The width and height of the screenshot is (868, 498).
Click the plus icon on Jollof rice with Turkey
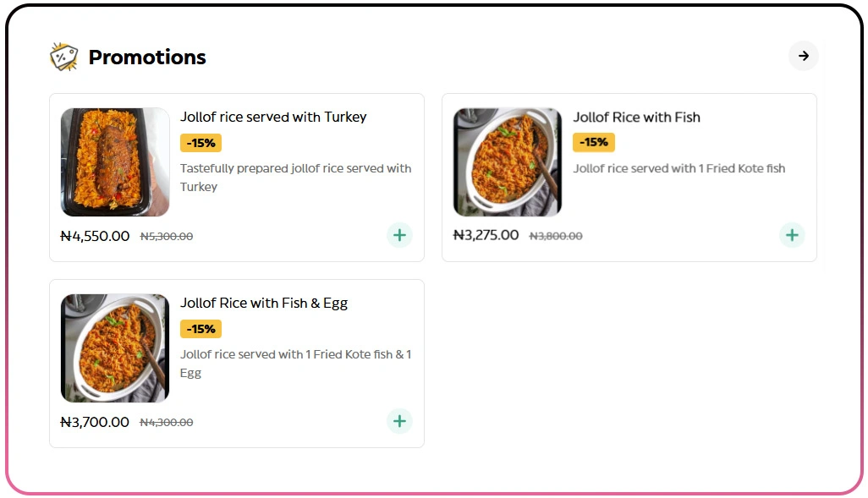[x=399, y=235]
